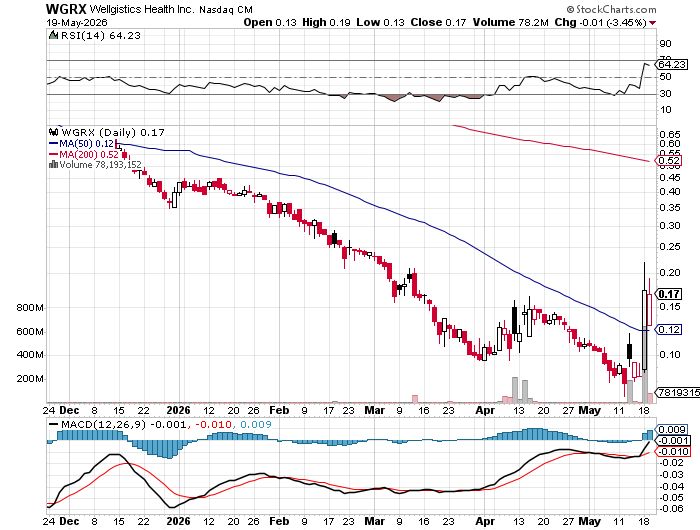700x530 pixels.
Task: Click Dec on the MACD panel date axis
Action: click(69, 521)
